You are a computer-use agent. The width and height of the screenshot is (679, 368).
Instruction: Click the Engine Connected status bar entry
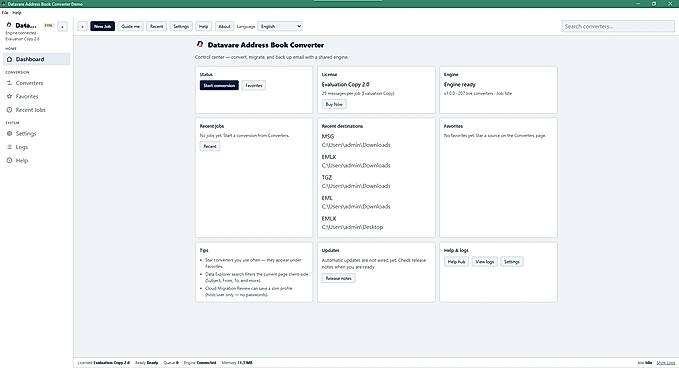pos(200,363)
